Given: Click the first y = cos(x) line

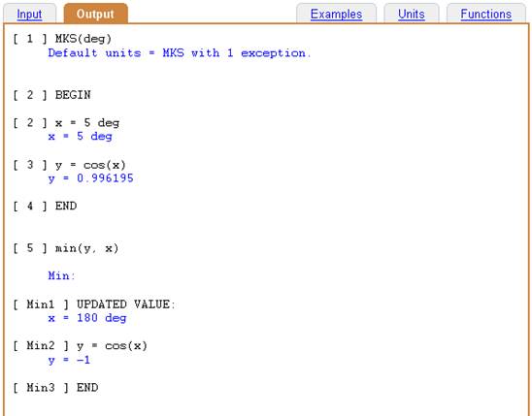Looking at the screenshot, I should click(x=70, y=165).
